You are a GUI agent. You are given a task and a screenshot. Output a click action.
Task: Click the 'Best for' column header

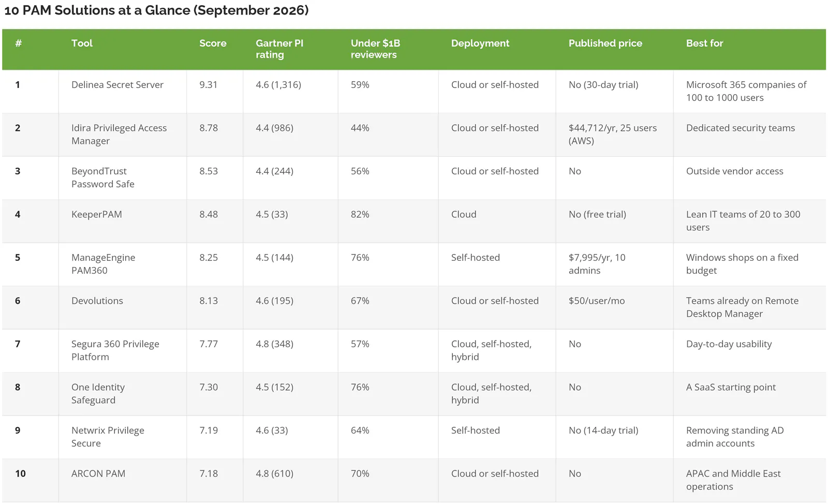tap(704, 43)
